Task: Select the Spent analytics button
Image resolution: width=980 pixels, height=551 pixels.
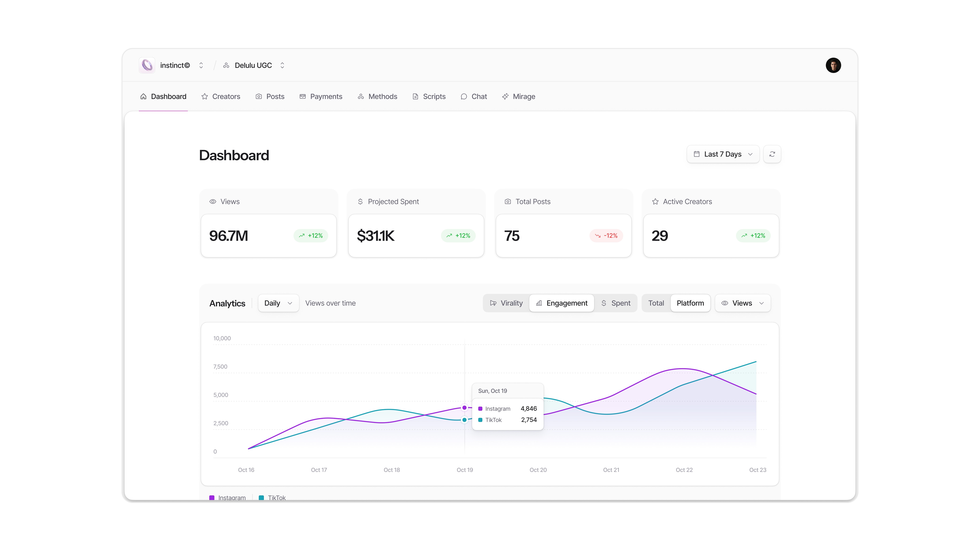Action: tap(616, 303)
